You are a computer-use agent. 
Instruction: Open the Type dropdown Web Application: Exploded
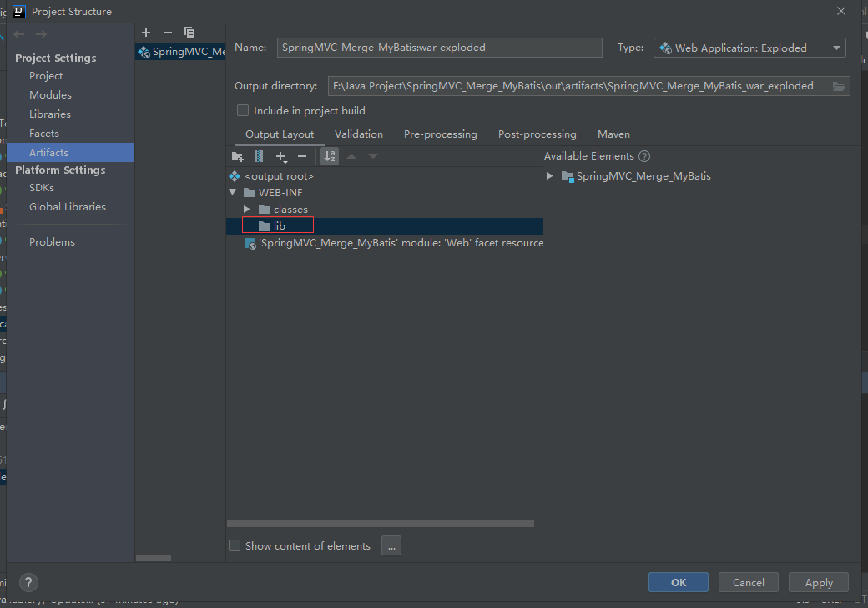[x=749, y=48]
